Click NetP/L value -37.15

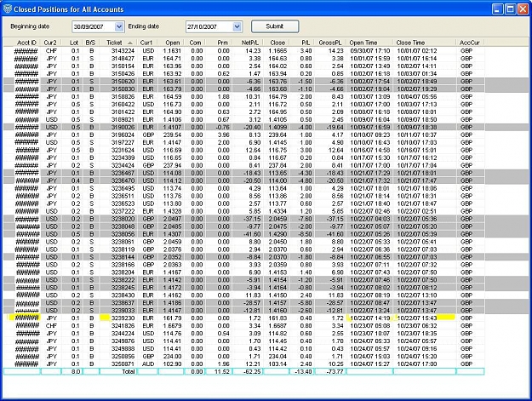click(252, 219)
